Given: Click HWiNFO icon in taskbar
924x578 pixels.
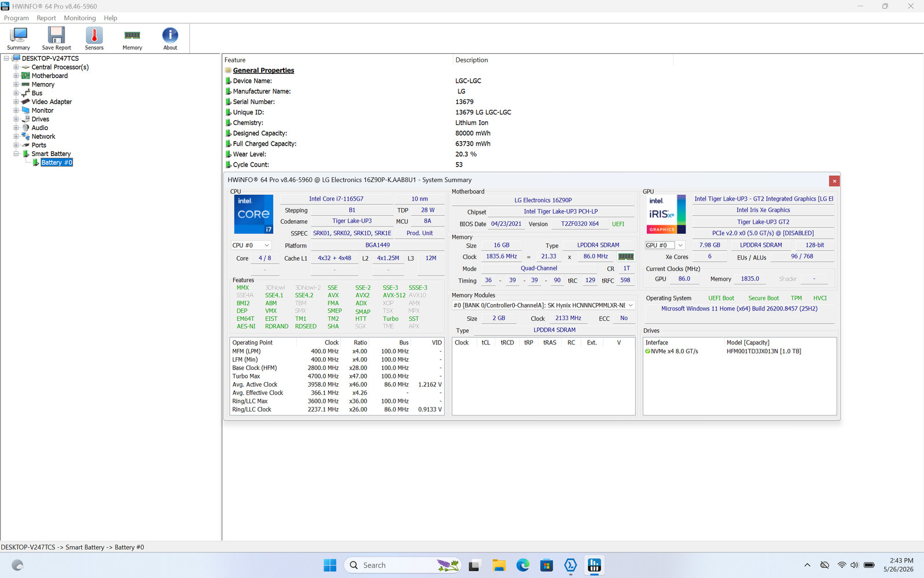Looking at the screenshot, I should coord(594,565).
